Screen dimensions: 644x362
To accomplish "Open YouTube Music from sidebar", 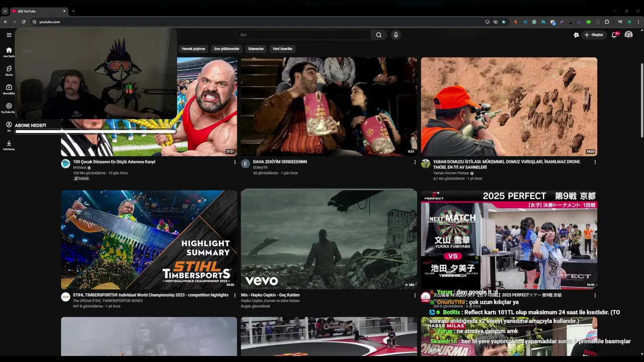I will (9, 108).
